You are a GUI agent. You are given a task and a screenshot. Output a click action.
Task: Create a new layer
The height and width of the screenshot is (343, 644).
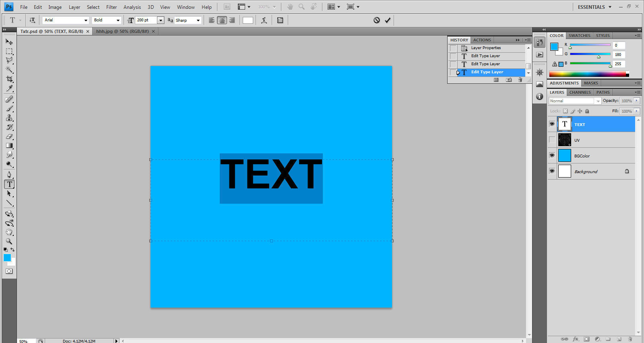(x=619, y=339)
